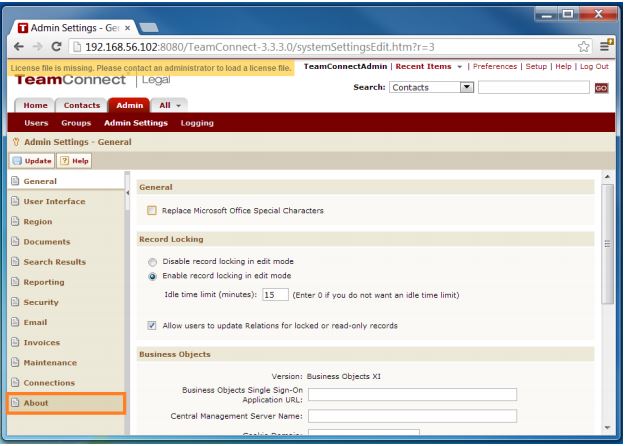Uncheck Allow users to update Relations checkbox

[152, 325]
